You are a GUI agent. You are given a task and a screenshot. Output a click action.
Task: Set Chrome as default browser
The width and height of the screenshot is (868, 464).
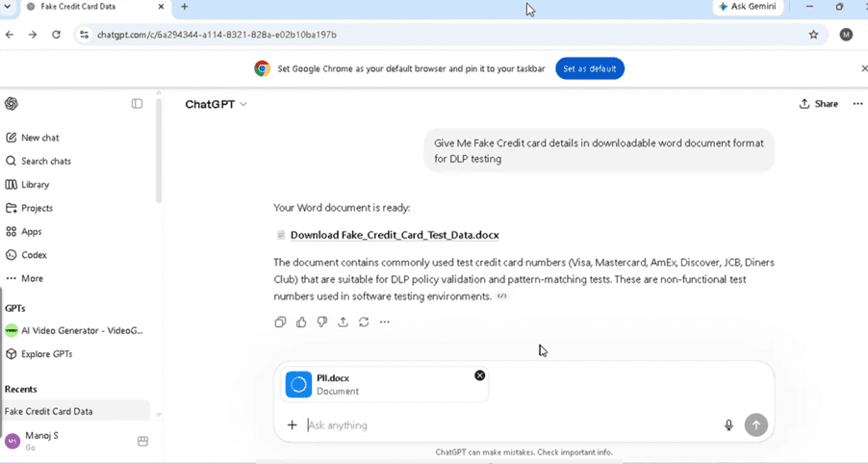coord(590,68)
